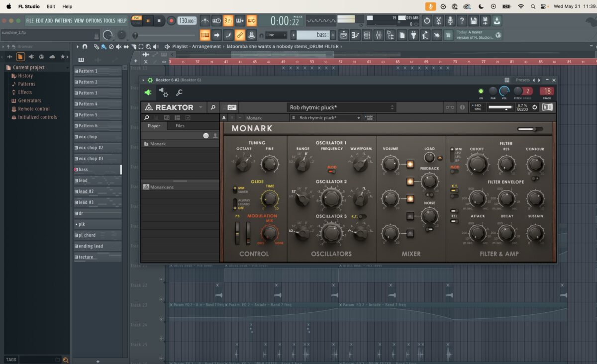
Task: Click the Browser search magnifier icon
Action: [x=65, y=360]
